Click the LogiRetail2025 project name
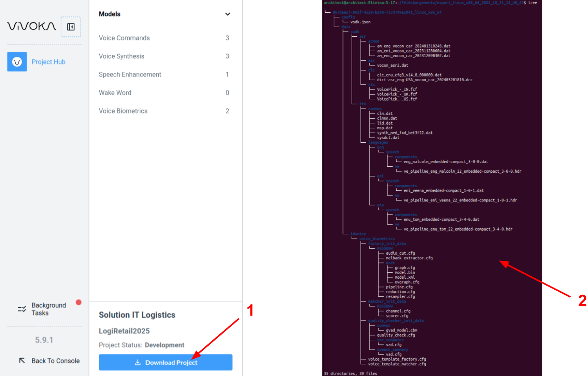This screenshot has height=376, width=588. pyautogui.click(x=124, y=331)
